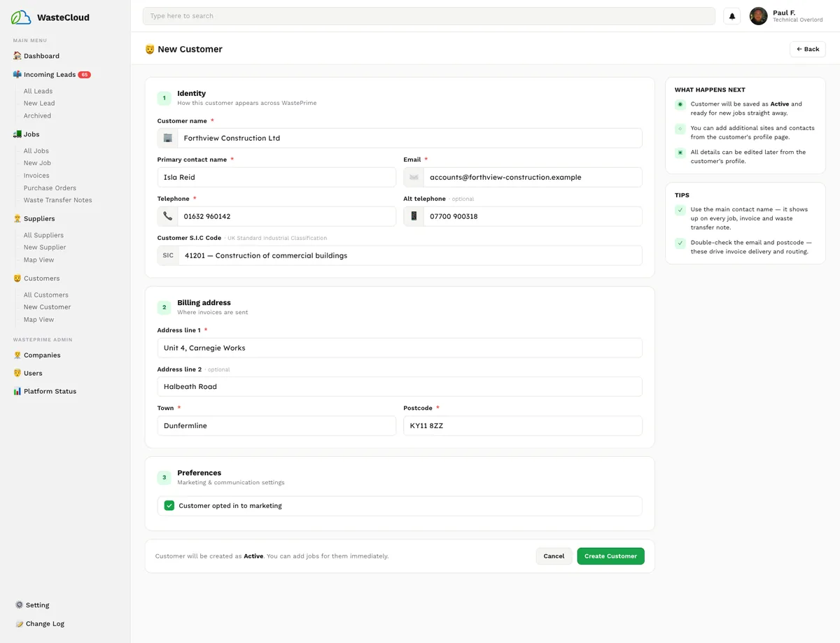Focus the top search bar
This screenshot has height=643, width=840.
[429, 16]
